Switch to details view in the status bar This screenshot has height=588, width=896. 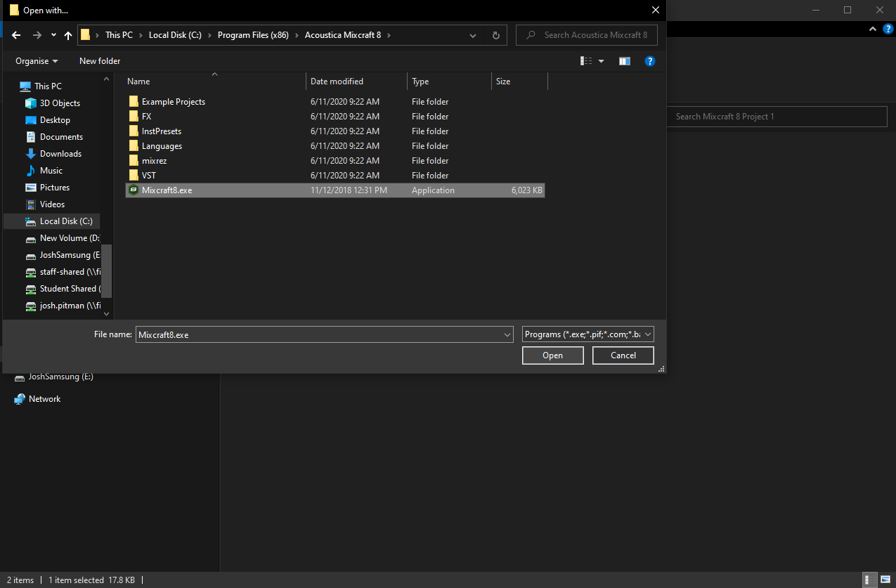869,580
